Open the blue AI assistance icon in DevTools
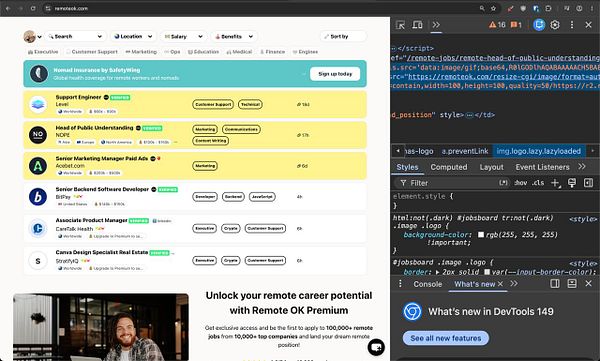The width and height of the screenshot is (600, 361). [x=539, y=25]
